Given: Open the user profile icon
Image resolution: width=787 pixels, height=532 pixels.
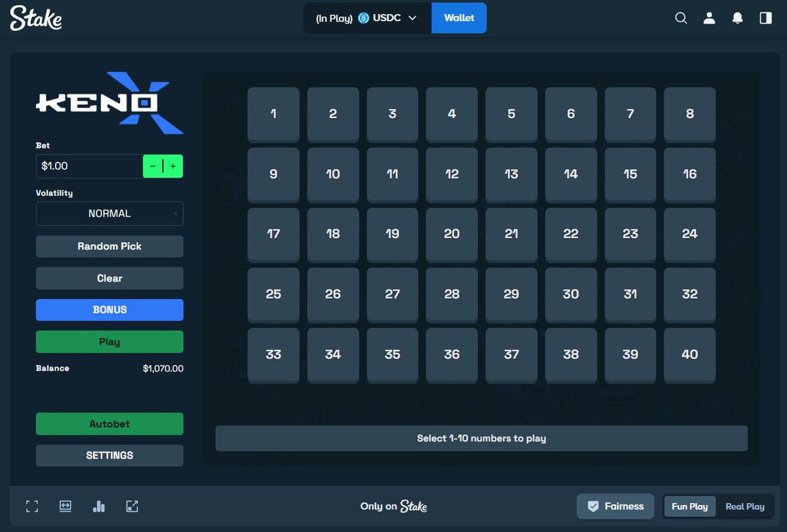Looking at the screenshot, I should pos(709,18).
